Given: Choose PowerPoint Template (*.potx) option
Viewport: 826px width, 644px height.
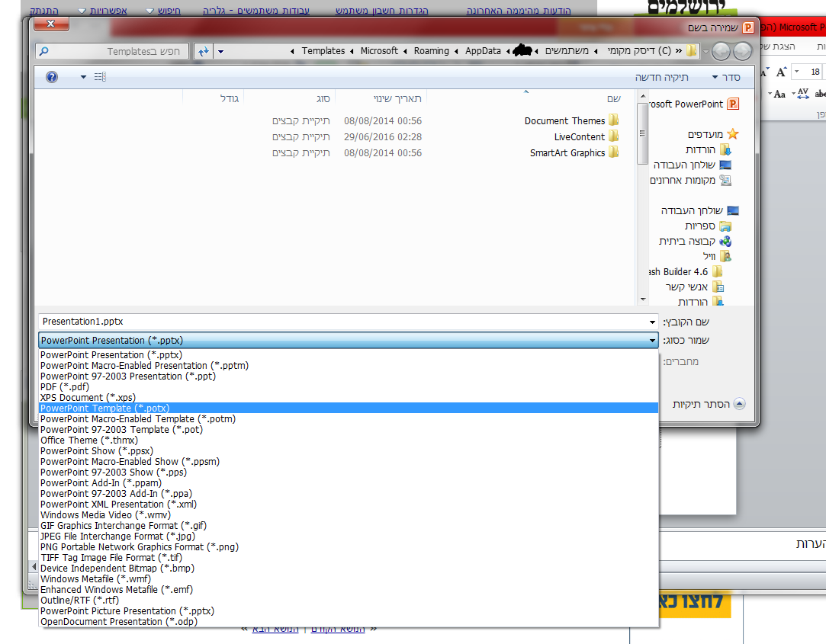Looking at the screenshot, I should point(349,408).
